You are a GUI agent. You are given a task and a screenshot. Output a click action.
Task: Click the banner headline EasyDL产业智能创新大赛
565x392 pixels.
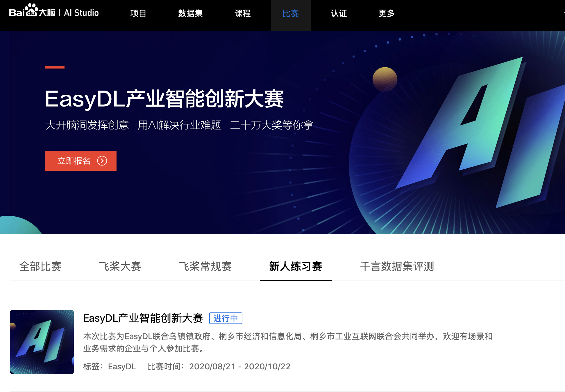pyautogui.click(x=164, y=99)
